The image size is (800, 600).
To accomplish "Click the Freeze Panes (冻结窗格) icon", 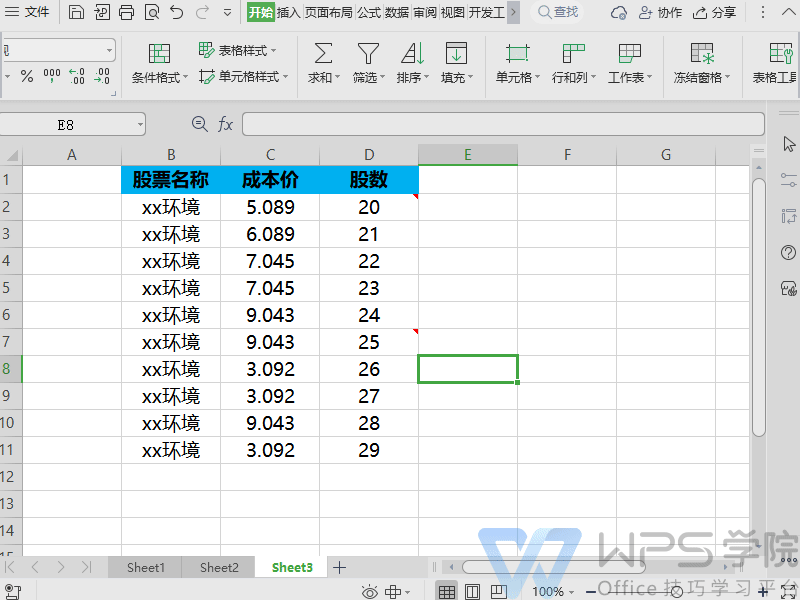I will [x=702, y=53].
